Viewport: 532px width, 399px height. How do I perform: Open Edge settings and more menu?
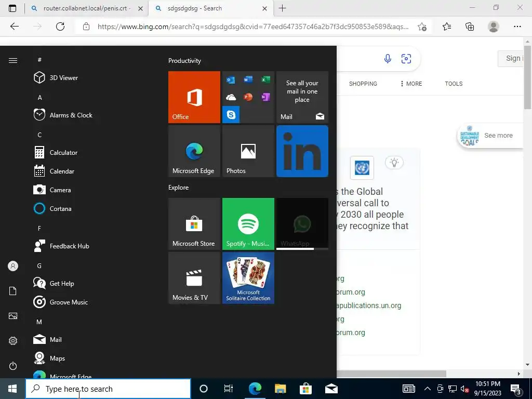tap(517, 26)
